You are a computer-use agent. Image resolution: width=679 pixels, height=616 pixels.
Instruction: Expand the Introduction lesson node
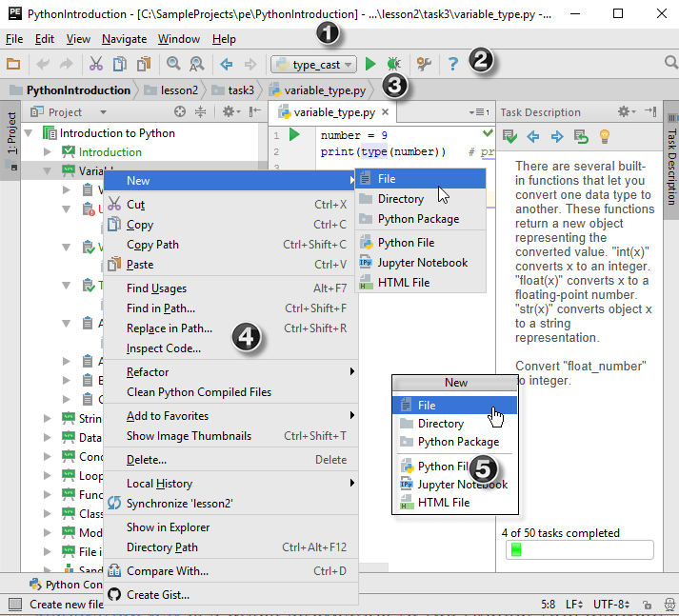point(48,152)
